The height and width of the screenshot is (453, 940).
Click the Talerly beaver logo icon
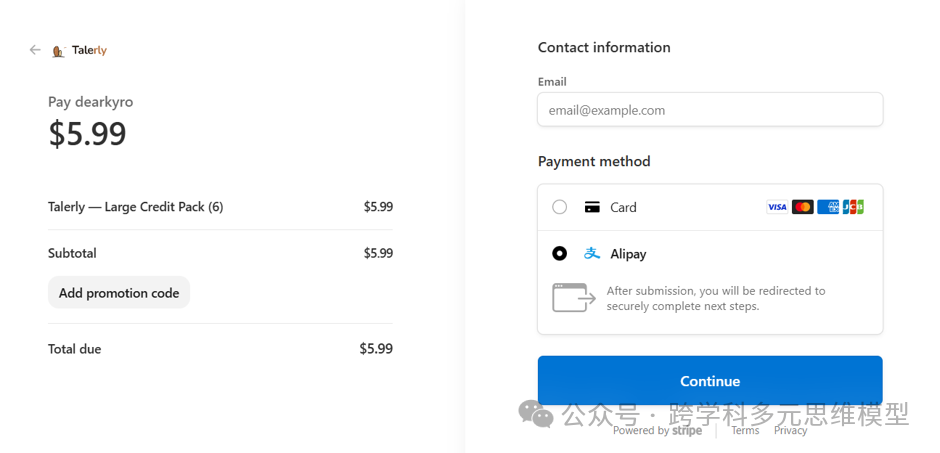click(59, 52)
